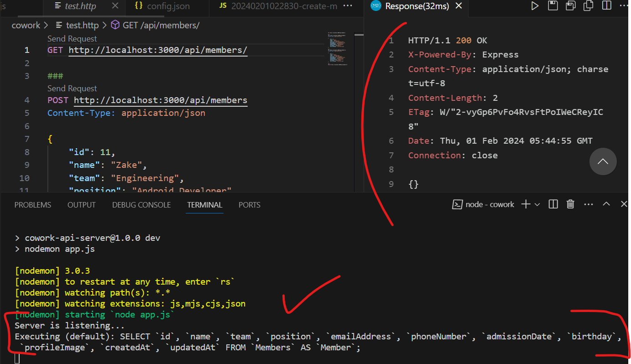The image size is (631, 364).
Task: Click line number 7 in the test.http gutter
Action: coord(27,139)
